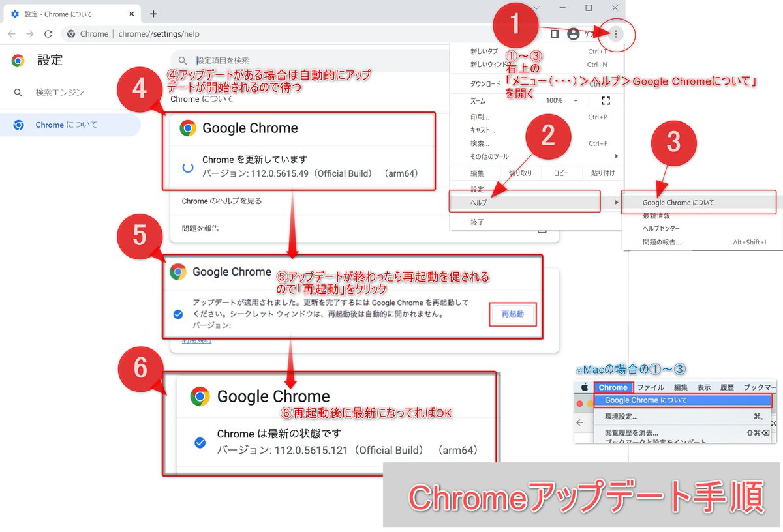Screen dimensions: 783x532
Task: Click the tab search chevron in title bar
Action: (x=536, y=8)
